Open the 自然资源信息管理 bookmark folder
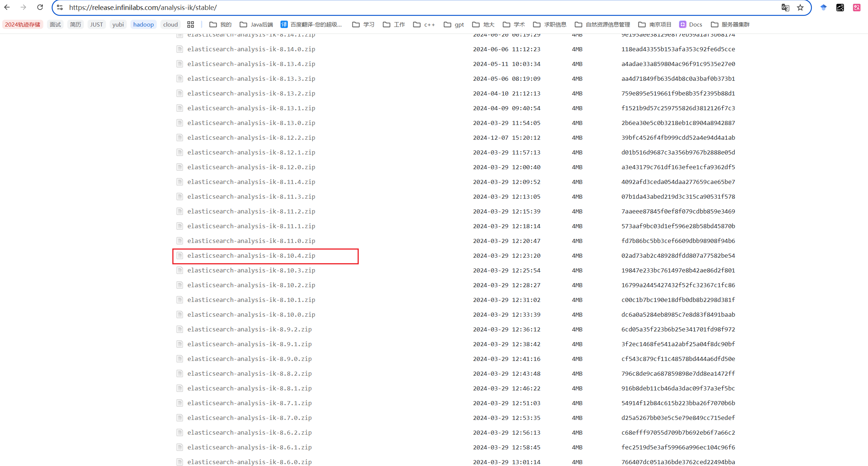The height and width of the screenshot is (466, 868). 602,24
